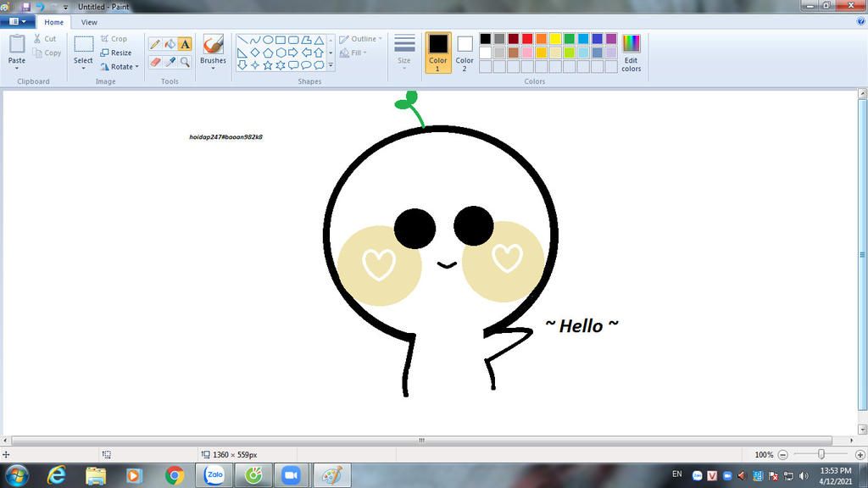Select the Oval shape

click(268, 40)
